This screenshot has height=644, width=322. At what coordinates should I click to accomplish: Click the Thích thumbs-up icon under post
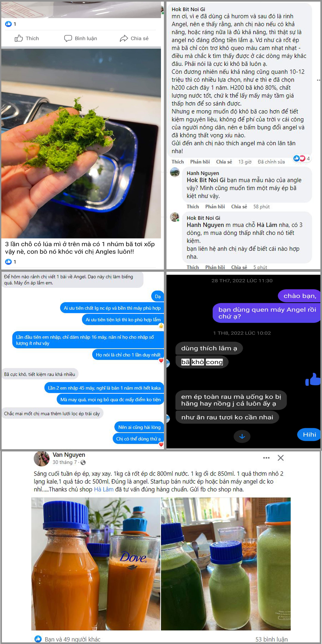[19, 38]
